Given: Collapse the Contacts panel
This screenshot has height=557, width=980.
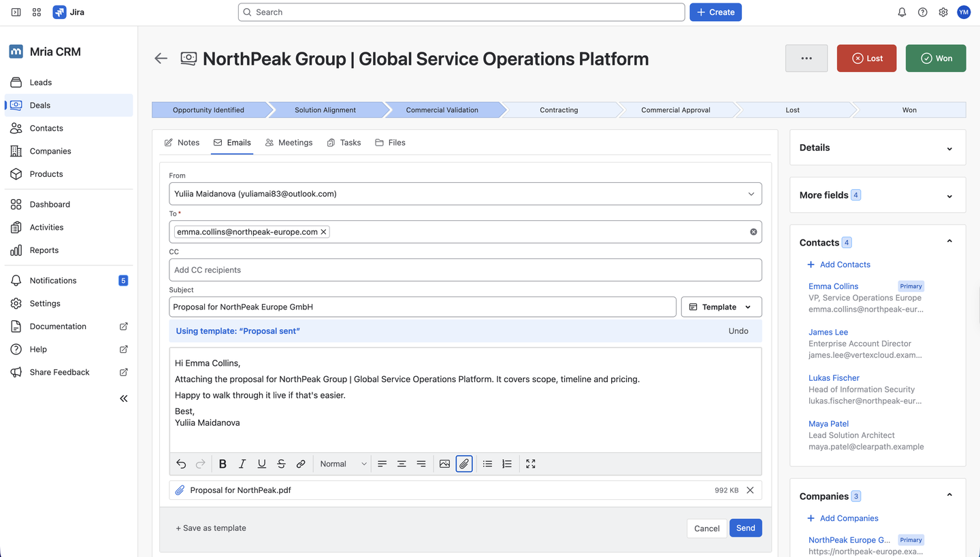Looking at the screenshot, I should pyautogui.click(x=949, y=241).
